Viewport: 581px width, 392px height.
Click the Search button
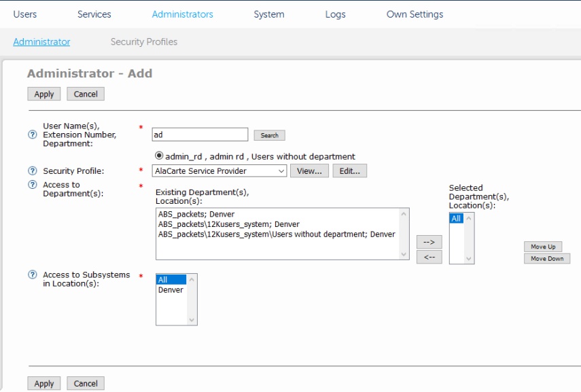[x=269, y=135]
